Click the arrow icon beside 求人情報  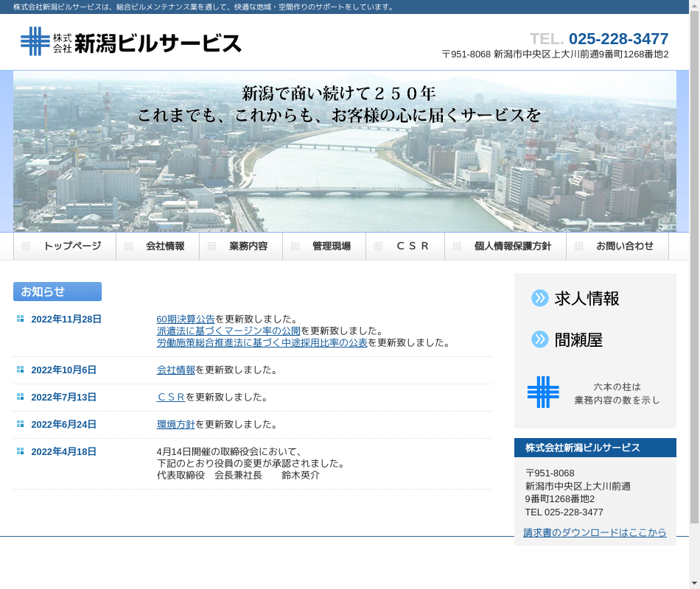[x=540, y=298]
